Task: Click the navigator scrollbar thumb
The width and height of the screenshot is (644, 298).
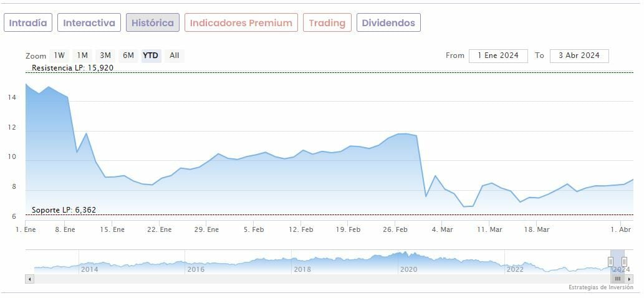Action: pyautogui.click(x=618, y=279)
